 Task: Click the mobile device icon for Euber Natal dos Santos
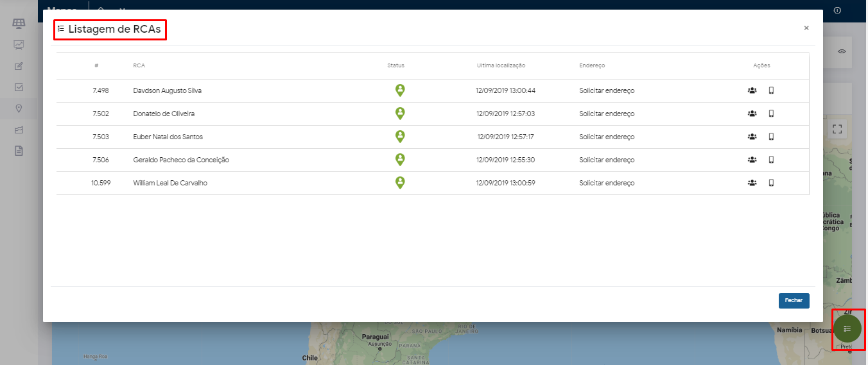[771, 137]
